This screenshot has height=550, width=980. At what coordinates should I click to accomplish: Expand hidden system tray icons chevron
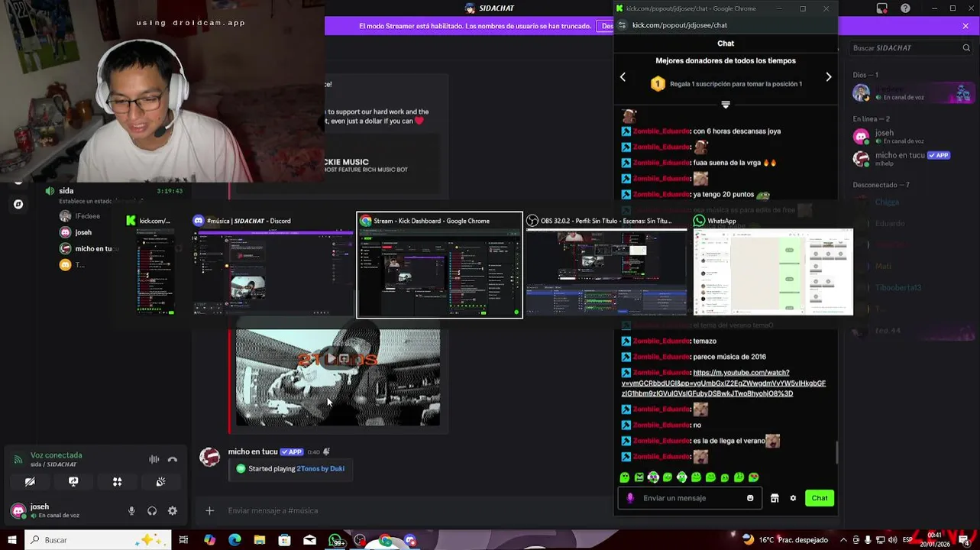(x=843, y=540)
